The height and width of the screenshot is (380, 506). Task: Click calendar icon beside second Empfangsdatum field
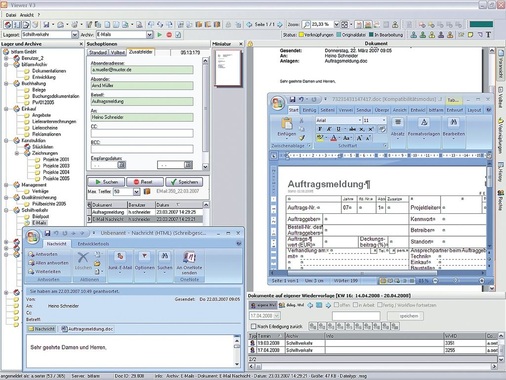click(188, 165)
